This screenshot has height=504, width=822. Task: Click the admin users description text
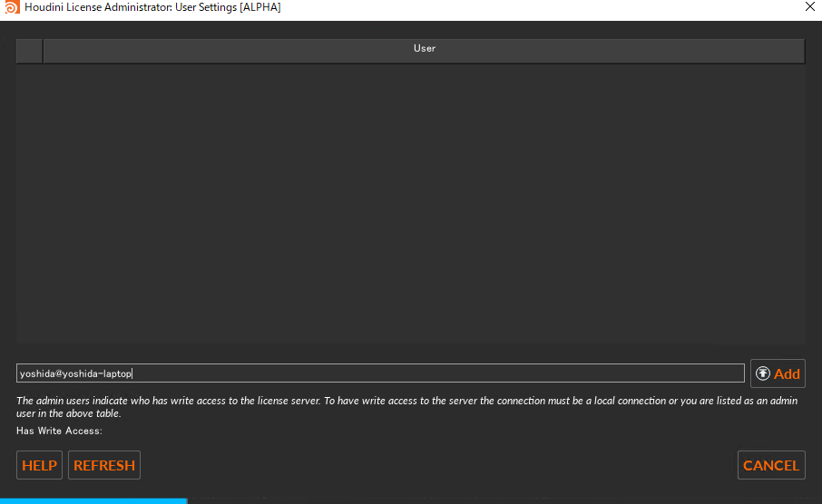click(406, 407)
